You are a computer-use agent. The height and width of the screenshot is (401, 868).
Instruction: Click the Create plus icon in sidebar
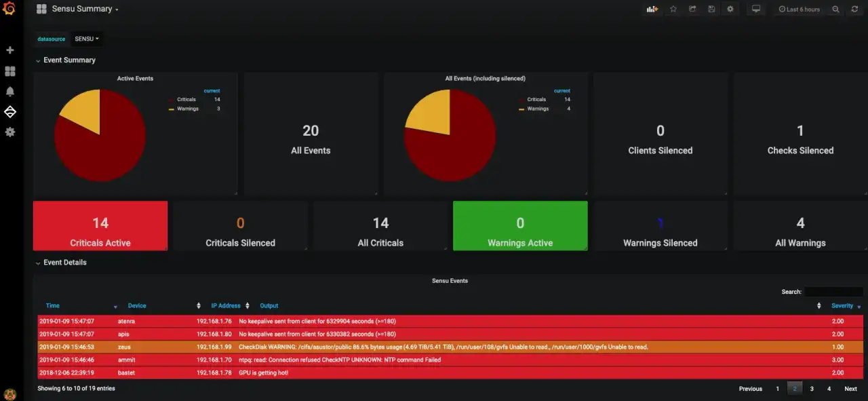[x=10, y=50]
